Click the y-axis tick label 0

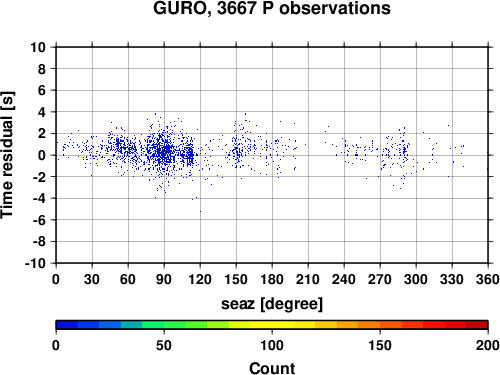(x=42, y=155)
